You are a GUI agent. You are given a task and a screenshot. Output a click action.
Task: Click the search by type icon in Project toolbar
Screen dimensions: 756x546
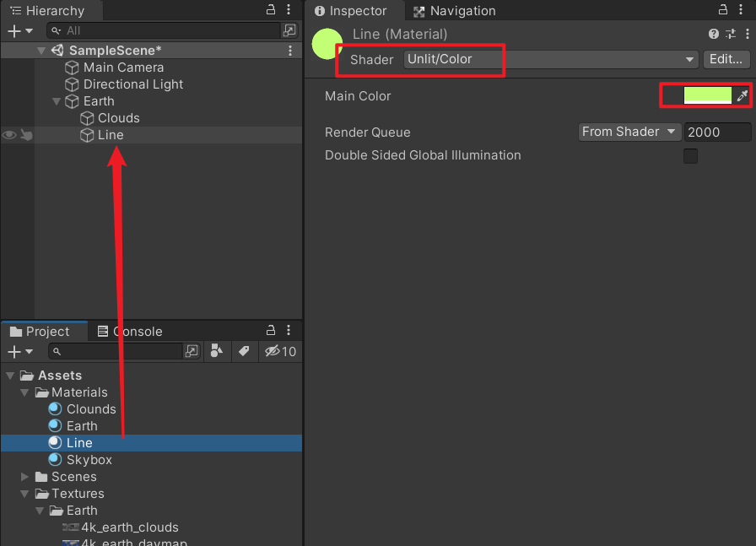[x=217, y=351]
